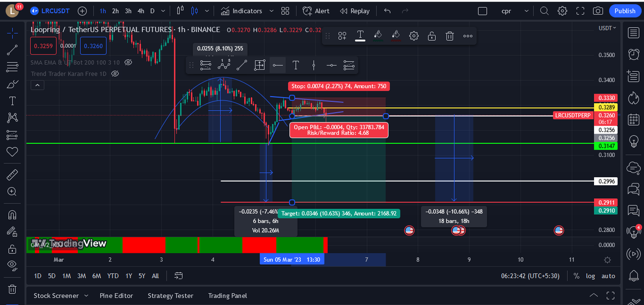Image resolution: width=644 pixels, height=305 pixels.
Task: Select the text annotation tool in left sidebar
Action: [x=12, y=101]
